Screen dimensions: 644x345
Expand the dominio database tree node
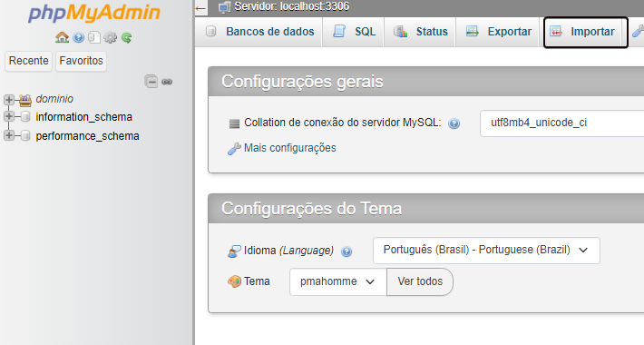(9, 99)
